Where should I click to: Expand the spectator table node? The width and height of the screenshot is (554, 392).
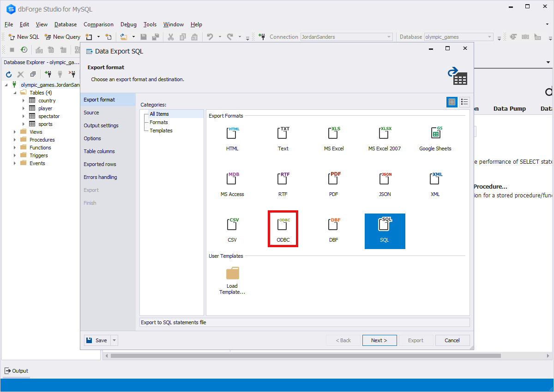tap(24, 116)
